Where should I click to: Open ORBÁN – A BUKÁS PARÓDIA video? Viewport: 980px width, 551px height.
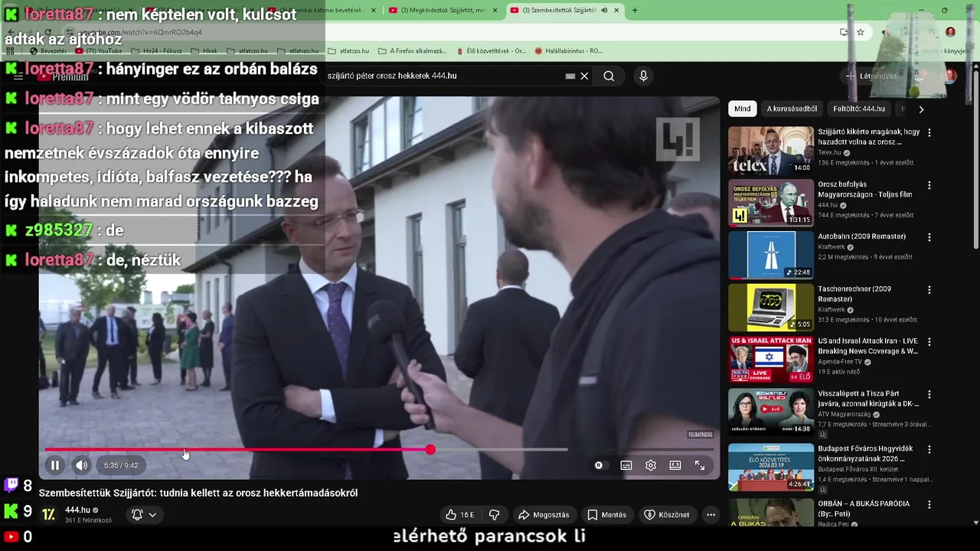point(771,513)
